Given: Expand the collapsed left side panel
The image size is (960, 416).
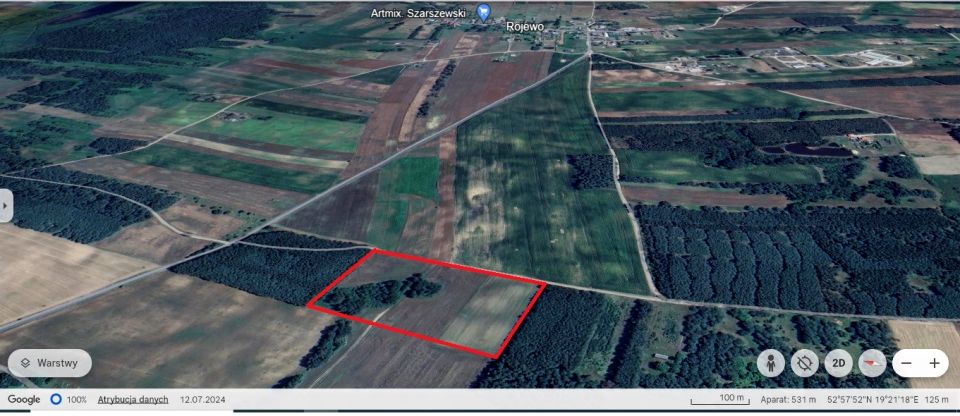Looking at the screenshot, I should click(x=5, y=205).
